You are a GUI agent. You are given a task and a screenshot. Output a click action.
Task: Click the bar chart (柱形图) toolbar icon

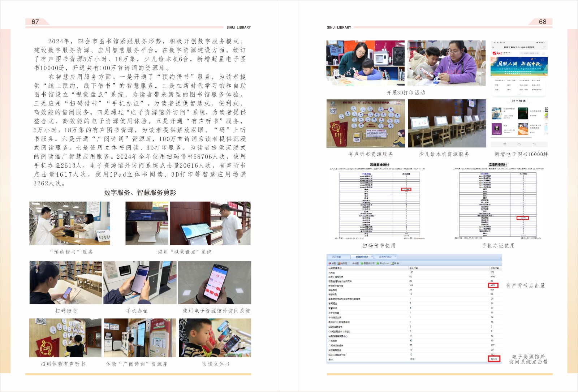click(340, 263)
